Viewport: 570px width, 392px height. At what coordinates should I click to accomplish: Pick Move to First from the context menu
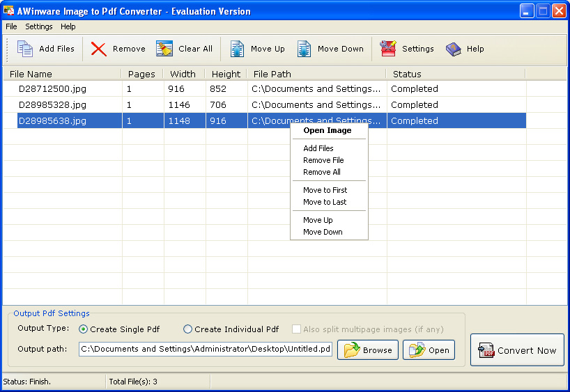325,190
